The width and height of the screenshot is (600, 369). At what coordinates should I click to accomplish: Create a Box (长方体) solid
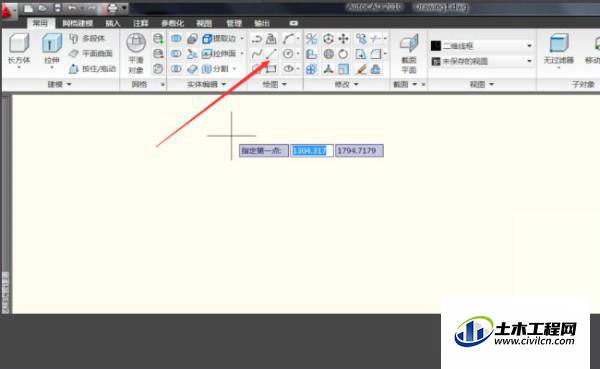click(x=19, y=49)
